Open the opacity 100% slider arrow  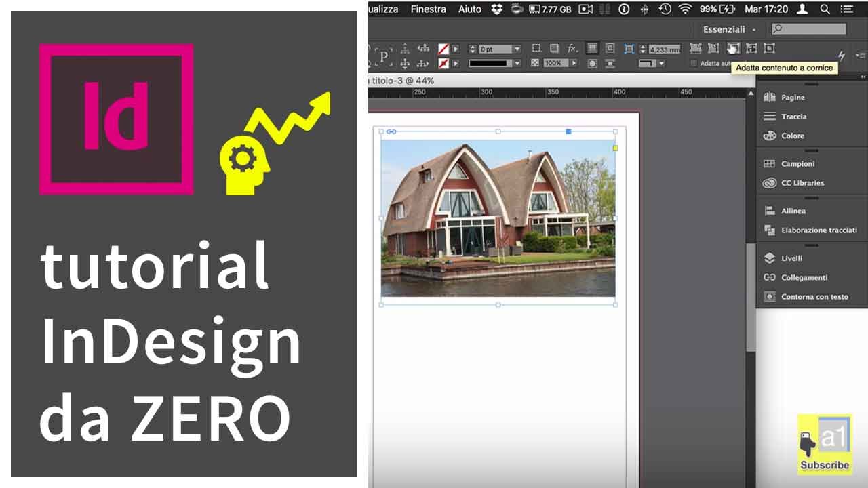click(x=574, y=63)
